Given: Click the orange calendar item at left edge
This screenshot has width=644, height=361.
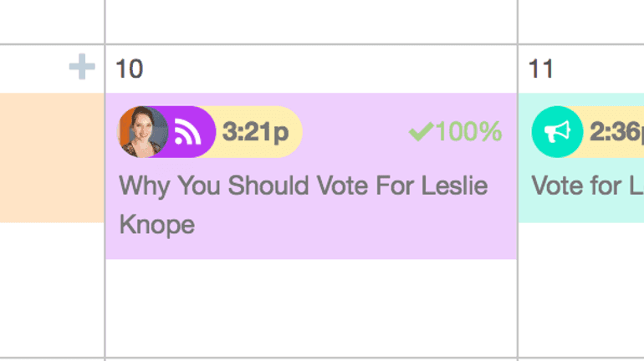Looking at the screenshot, I should pyautogui.click(x=52, y=157).
